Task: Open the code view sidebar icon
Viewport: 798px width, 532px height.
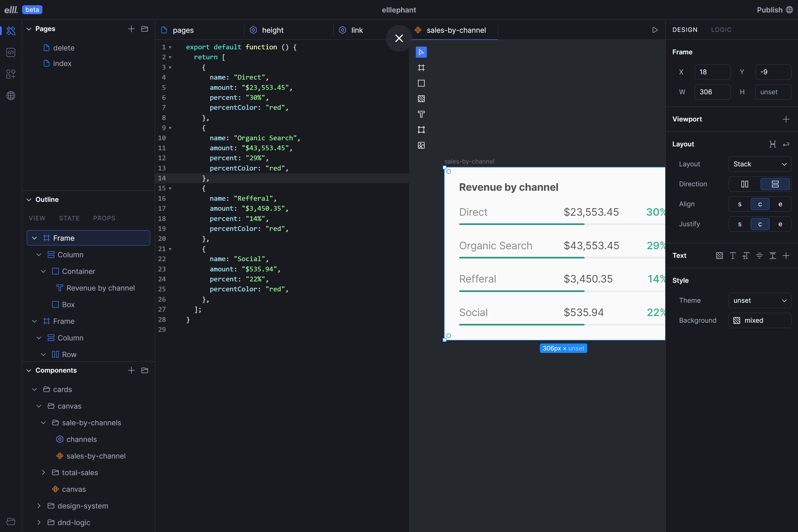Action: tap(11, 53)
